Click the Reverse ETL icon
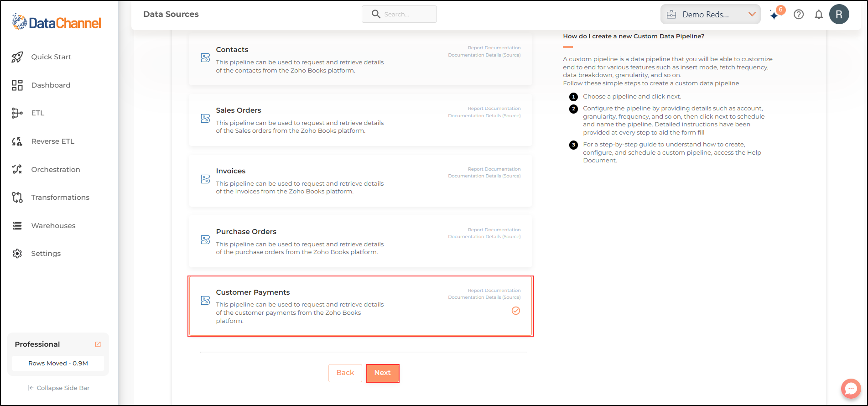868x406 pixels. (17, 141)
